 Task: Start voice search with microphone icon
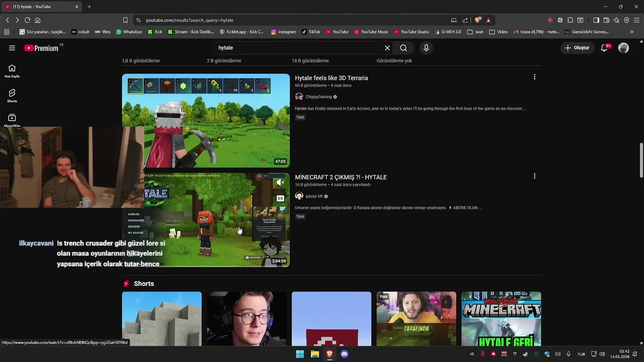(426, 48)
